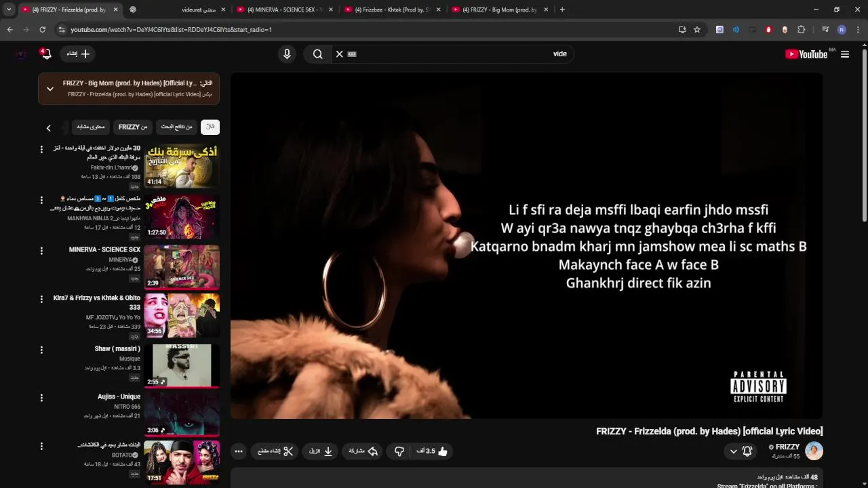Open the Fakhr-din L'hamri channel name

pos(111,167)
